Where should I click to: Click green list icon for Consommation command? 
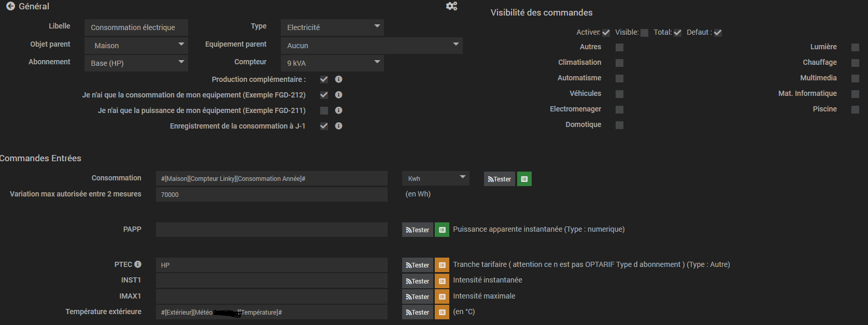click(524, 179)
